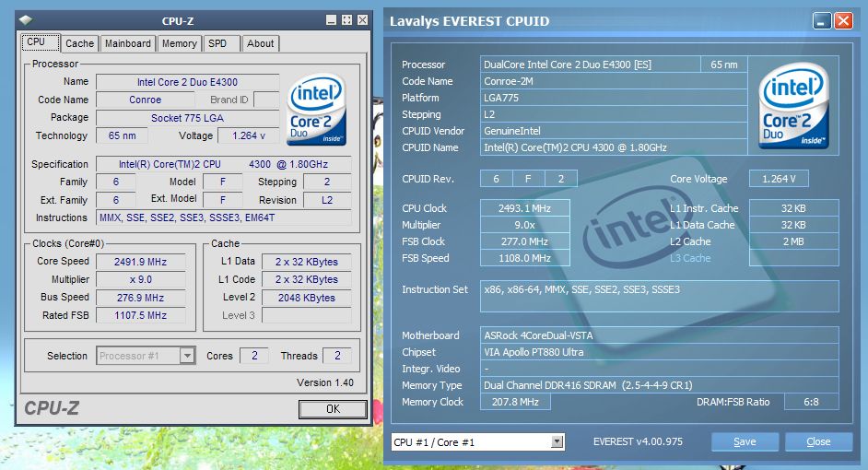868x470 pixels.
Task: Minimize the CPU-Z window
Action: point(331,20)
